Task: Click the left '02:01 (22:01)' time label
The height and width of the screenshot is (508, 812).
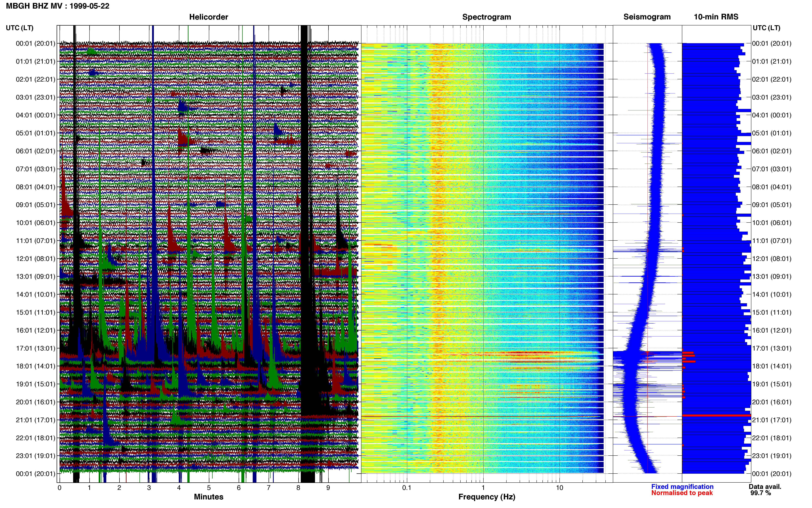Action: pos(36,79)
